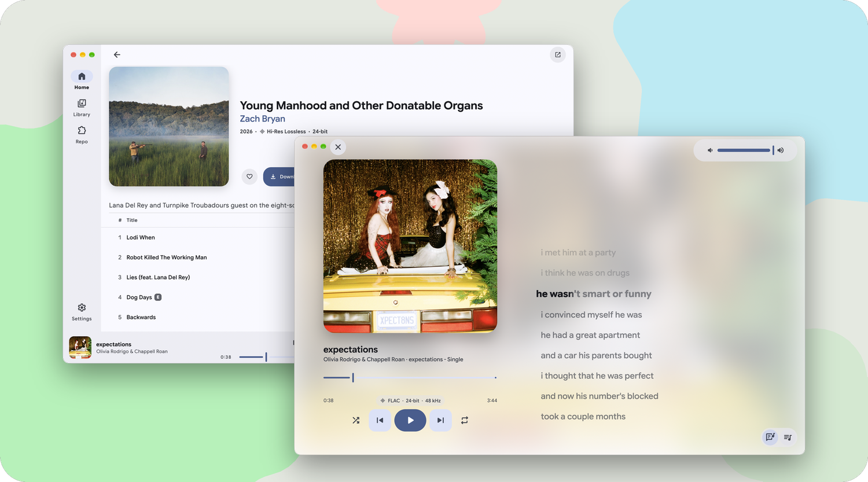
Task: Open the play queue list
Action: (788, 437)
